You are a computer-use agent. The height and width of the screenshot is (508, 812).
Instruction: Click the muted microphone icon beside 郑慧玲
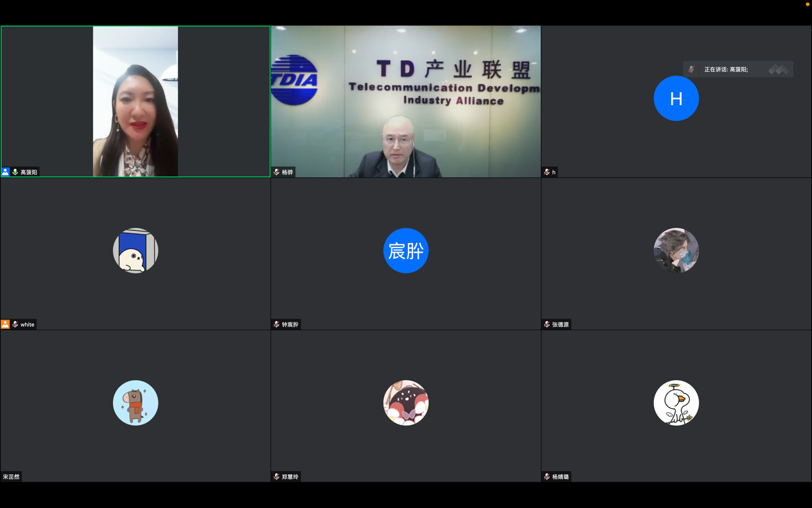[x=276, y=477]
